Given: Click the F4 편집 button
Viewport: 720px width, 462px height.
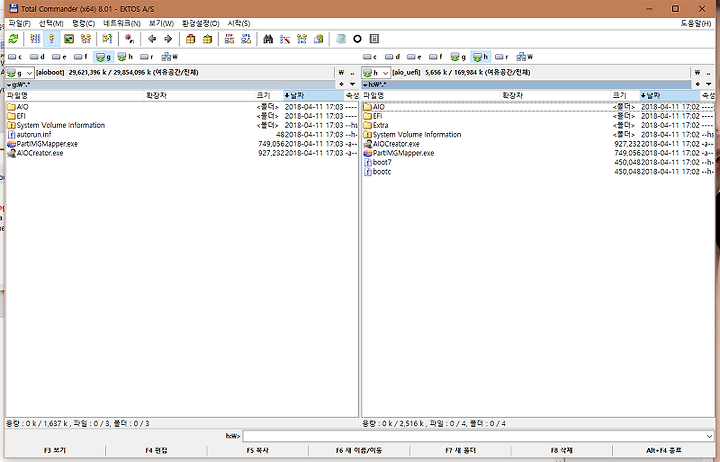Looking at the screenshot, I should pyautogui.click(x=156, y=451).
